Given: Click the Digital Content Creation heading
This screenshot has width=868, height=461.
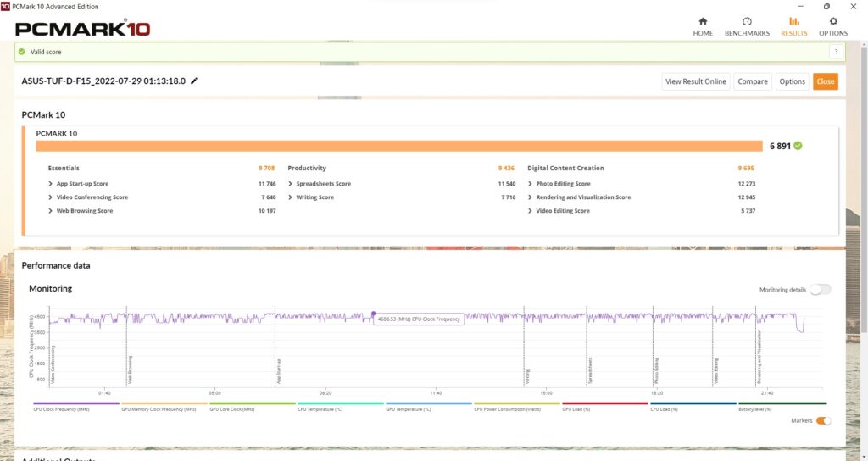Looking at the screenshot, I should 565,169.
